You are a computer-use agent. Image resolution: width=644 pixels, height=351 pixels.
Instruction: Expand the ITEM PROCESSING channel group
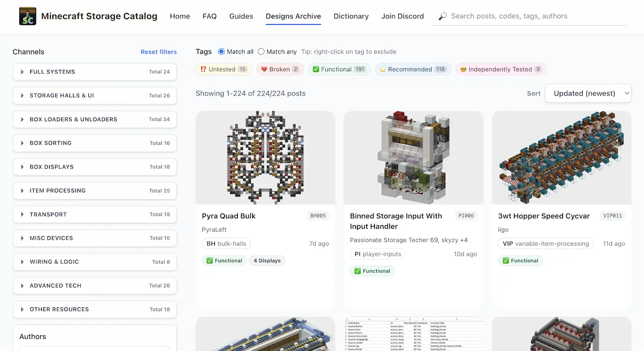click(x=95, y=191)
